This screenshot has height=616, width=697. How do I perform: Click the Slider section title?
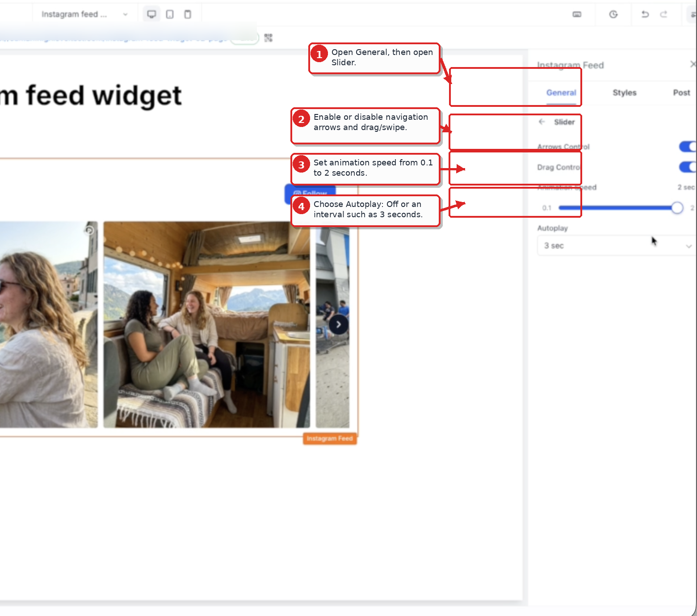[564, 122]
